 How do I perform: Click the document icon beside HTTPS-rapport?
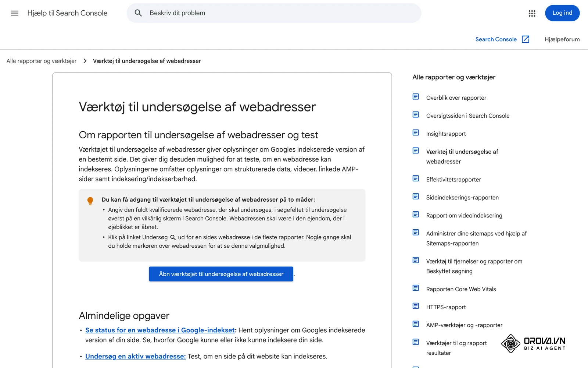tap(416, 306)
